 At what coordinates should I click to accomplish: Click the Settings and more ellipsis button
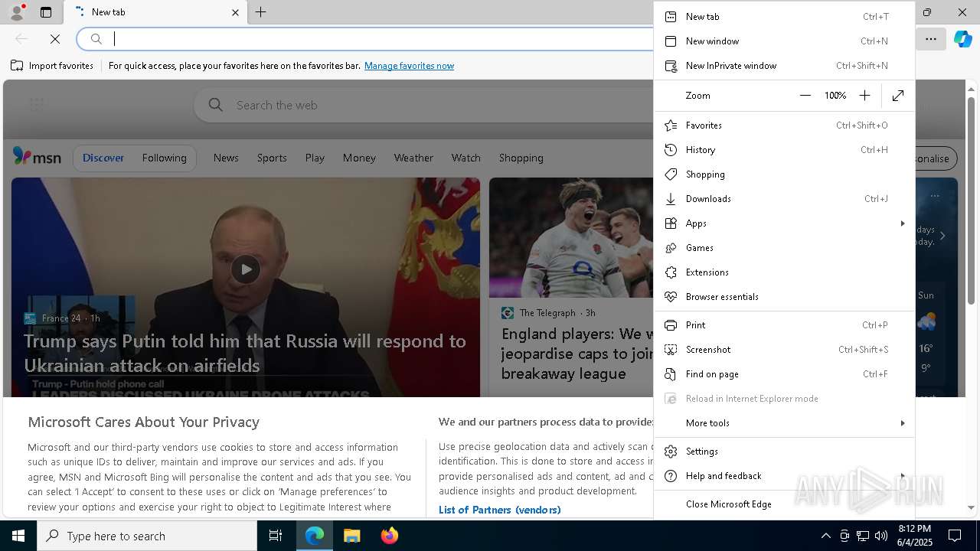[931, 39]
